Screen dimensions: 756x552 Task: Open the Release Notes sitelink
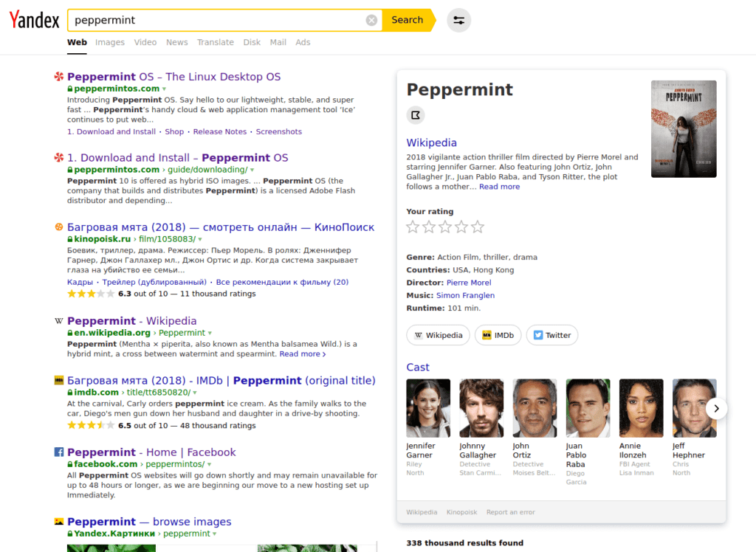220,131
